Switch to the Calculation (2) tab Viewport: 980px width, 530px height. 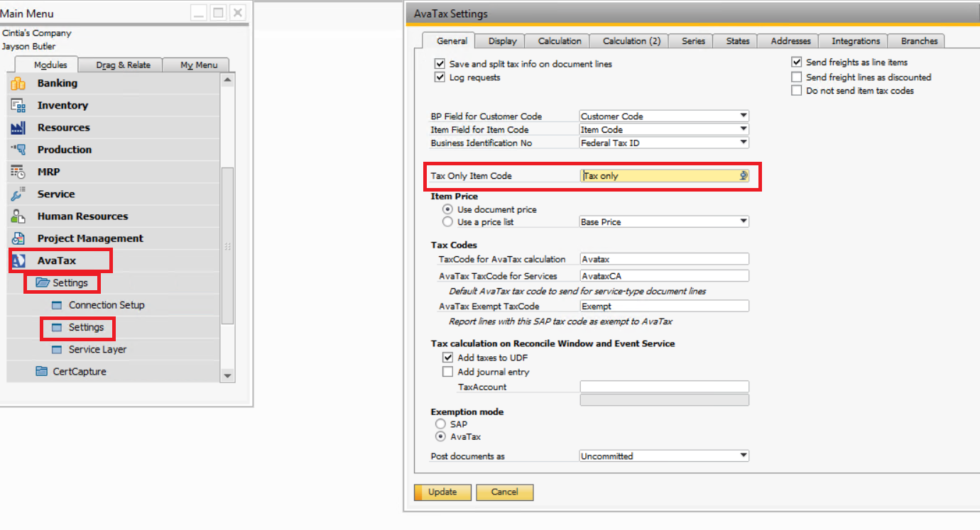(x=631, y=41)
